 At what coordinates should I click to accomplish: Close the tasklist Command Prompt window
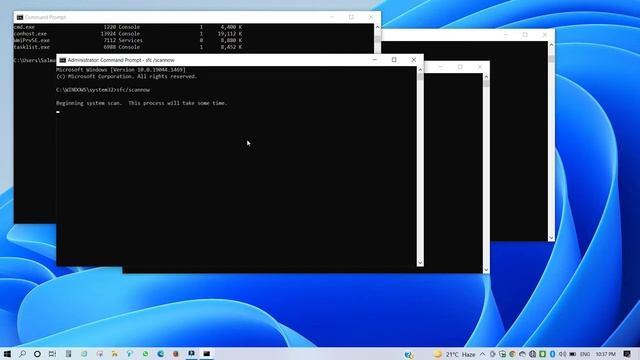371,17
